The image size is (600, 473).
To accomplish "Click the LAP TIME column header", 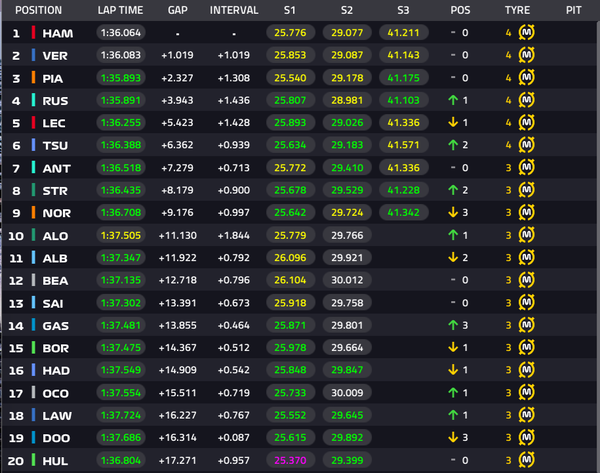I will click(x=120, y=10).
